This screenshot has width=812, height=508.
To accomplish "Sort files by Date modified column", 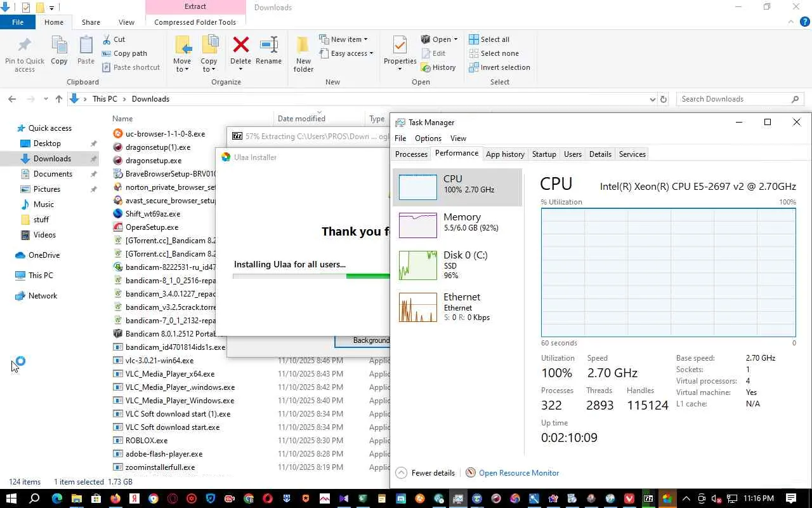I will tap(301, 119).
